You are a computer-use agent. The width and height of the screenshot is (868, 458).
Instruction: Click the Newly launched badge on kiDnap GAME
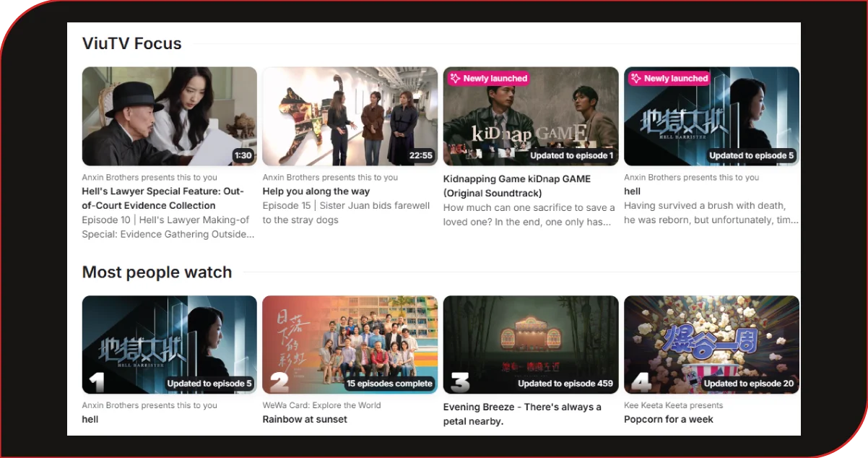[x=489, y=78]
